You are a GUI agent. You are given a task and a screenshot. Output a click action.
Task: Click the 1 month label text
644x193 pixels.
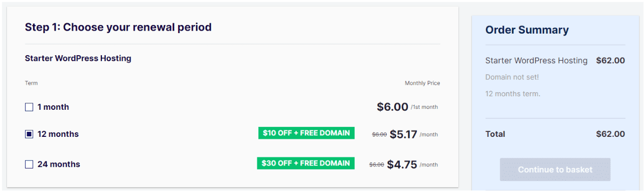(53, 107)
